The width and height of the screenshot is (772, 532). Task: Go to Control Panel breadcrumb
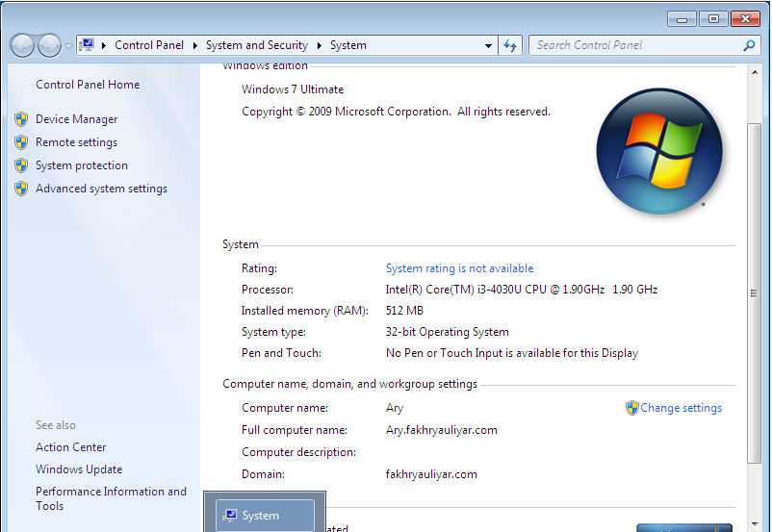(149, 45)
